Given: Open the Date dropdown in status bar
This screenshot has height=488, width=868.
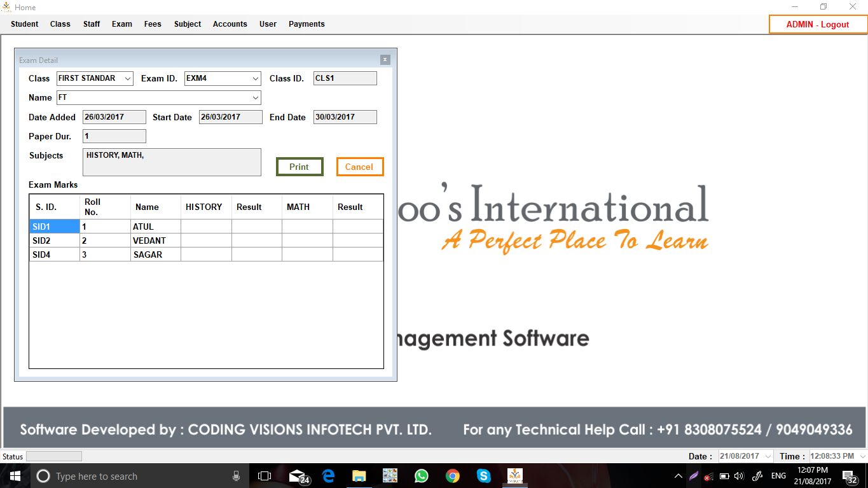Looking at the screenshot, I should (768, 456).
